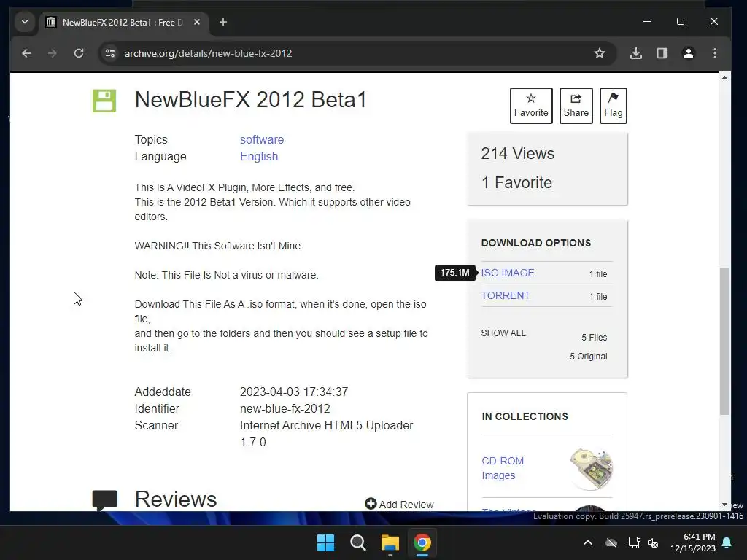The width and height of the screenshot is (747, 560).
Task: Download the TORRENT file
Action: 506,295
